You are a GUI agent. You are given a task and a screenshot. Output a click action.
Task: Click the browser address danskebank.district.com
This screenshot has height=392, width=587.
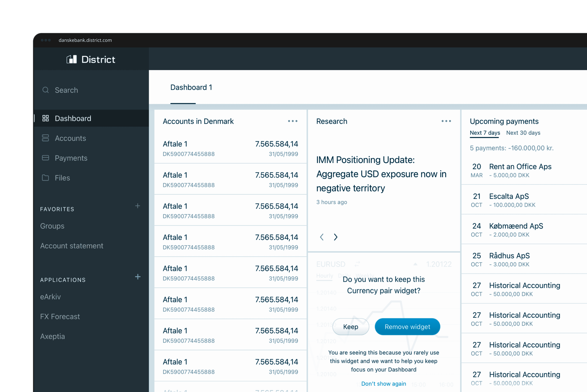point(85,40)
